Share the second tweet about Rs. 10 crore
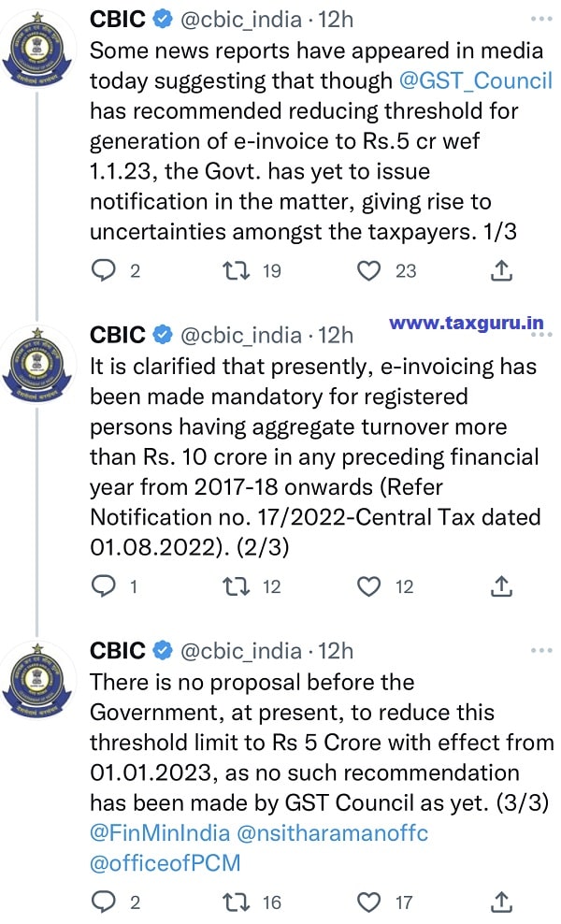 click(x=502, y=586)
